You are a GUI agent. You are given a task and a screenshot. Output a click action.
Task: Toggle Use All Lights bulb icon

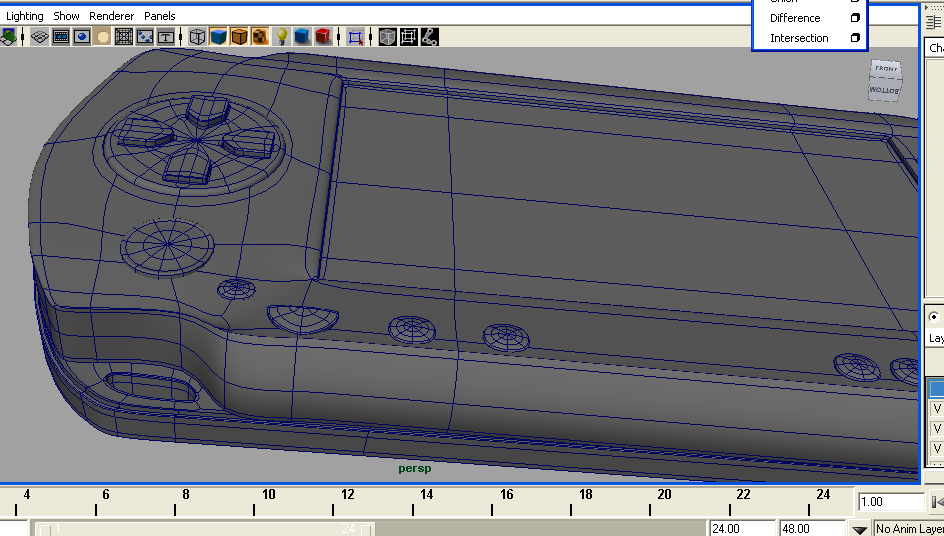click(281, 37)
